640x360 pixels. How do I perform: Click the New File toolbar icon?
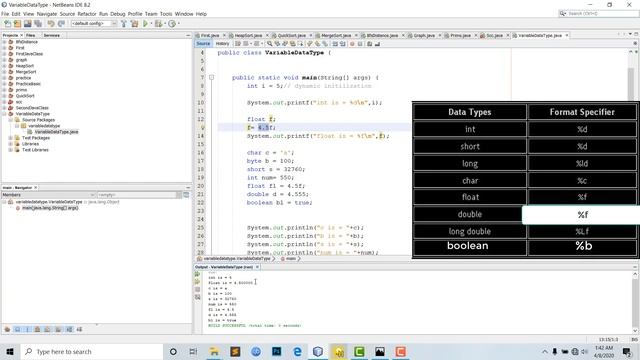point(7,24)
